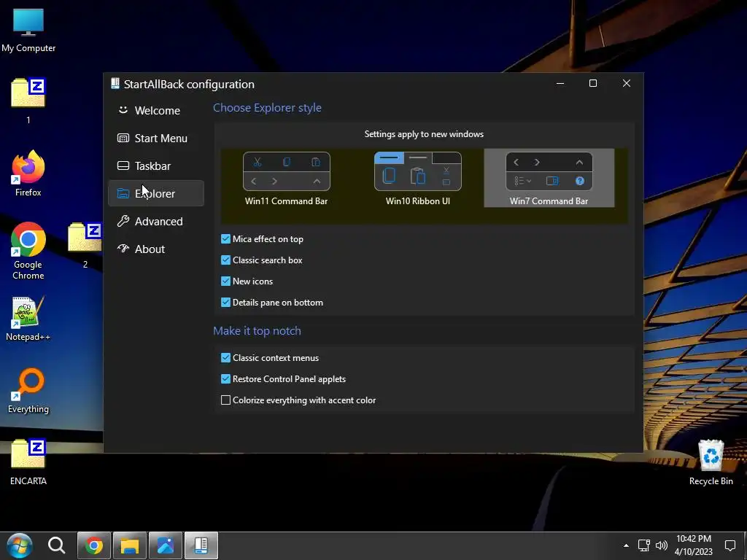This screenshot has height=560, width=747.
Task: Select the folder named 1 on desktop
Action: 28,100
